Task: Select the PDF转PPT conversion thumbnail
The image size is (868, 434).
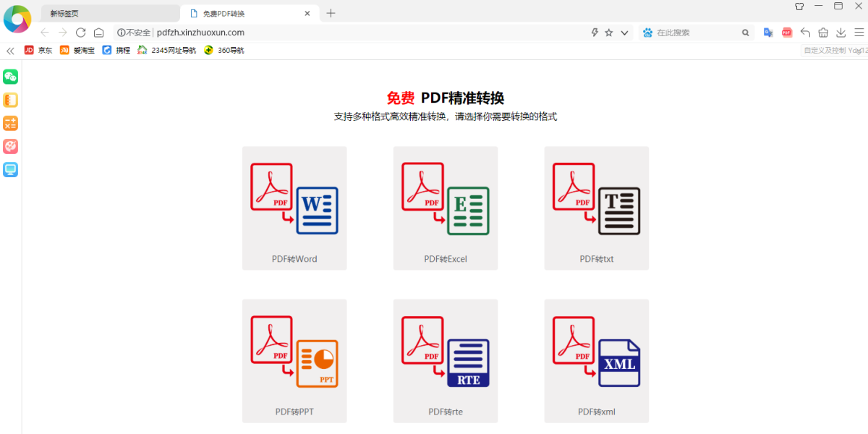Action: [x=294, y=360]
